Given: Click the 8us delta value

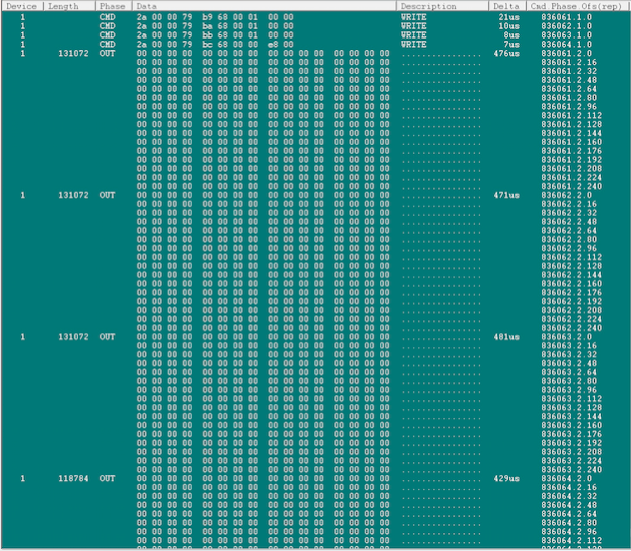Looking at the screenshot, I should tap(511, 35).
